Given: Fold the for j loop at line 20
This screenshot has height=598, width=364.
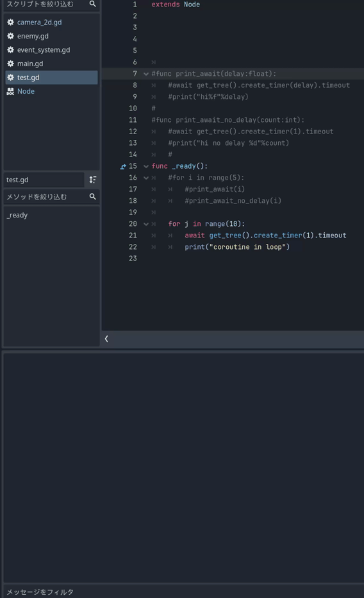Looking at the screenshot, I should pyautogui.click(x=146, y=224).
